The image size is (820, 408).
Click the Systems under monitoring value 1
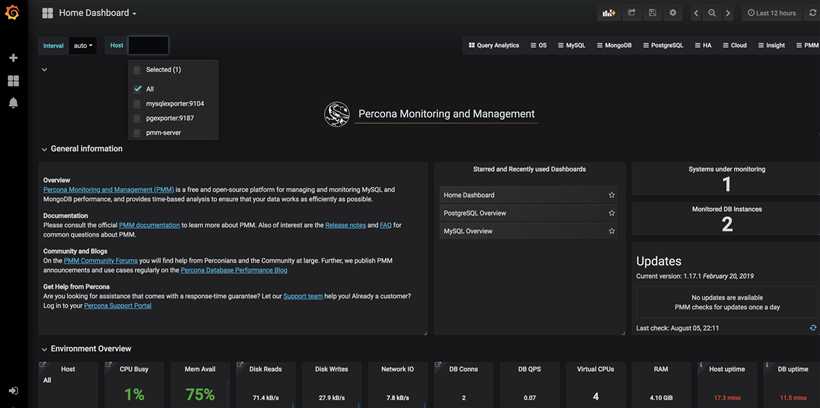coord(726,185)
